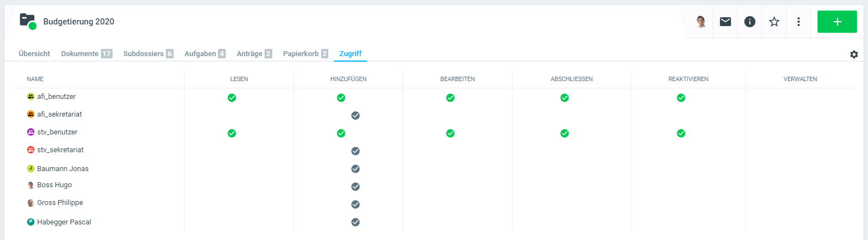Switch to the Dokumente tab

[80, 54]
